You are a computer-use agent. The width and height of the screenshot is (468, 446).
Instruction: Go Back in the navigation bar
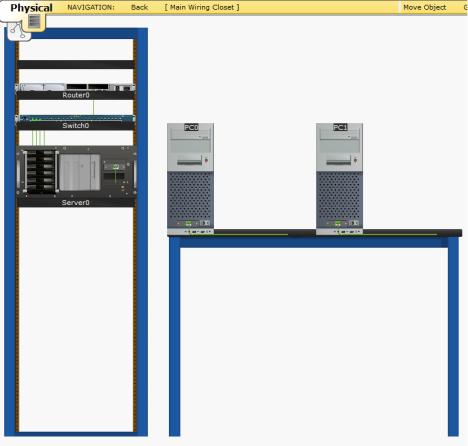[139, 7]
